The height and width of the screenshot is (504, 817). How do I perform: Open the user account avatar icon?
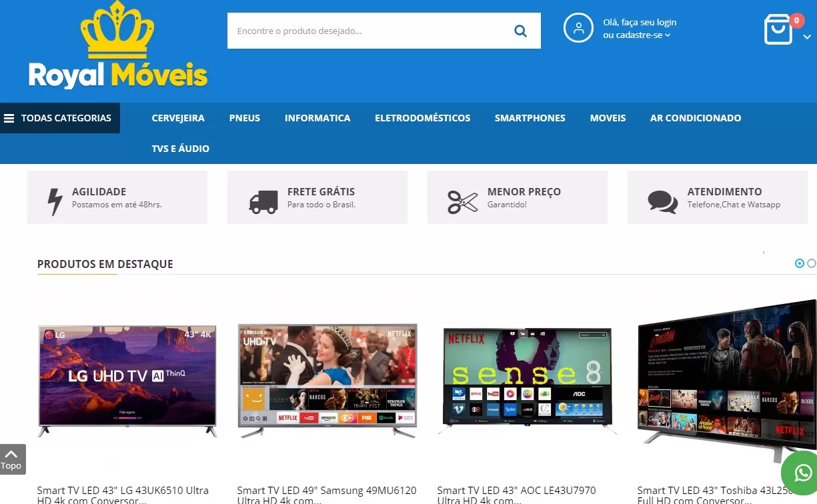pos(578,28)
